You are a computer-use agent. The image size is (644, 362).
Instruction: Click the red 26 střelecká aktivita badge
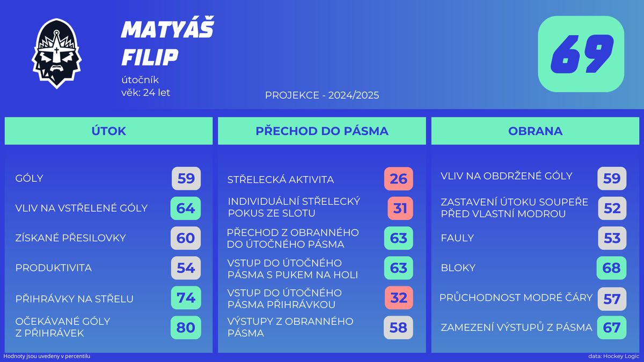pos(399,179)
